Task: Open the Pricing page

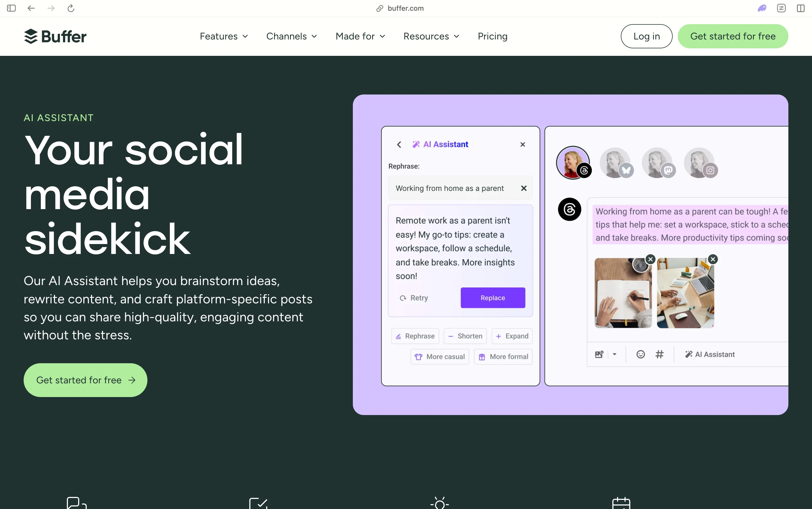Action: point(492,36)
